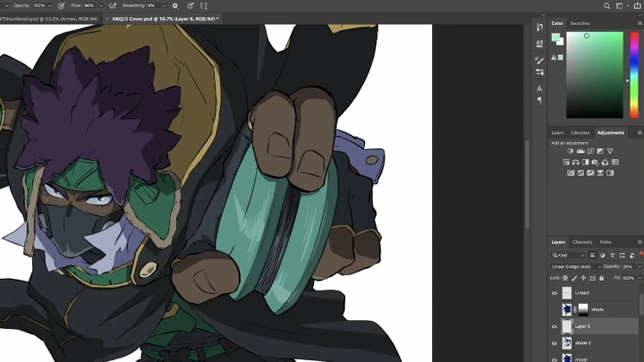Add an Exposure adjustment
Screen dimensions: 644x362
pyautogui.click(x=600, y=151)
